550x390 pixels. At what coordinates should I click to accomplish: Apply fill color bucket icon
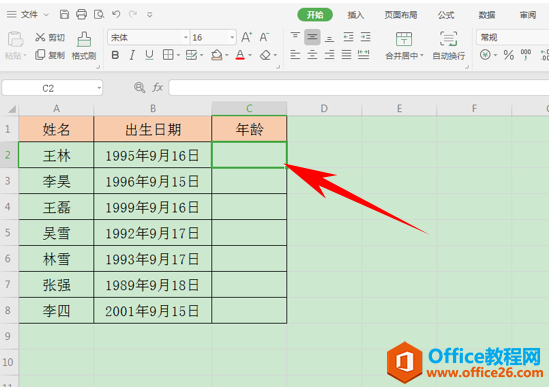click(217, 55)
